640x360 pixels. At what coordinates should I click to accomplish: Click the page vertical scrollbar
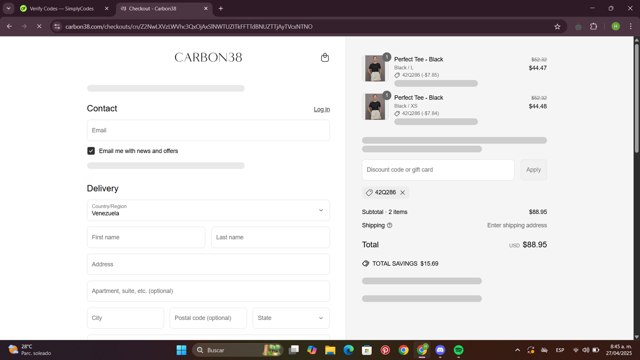[x=636, y=98]
